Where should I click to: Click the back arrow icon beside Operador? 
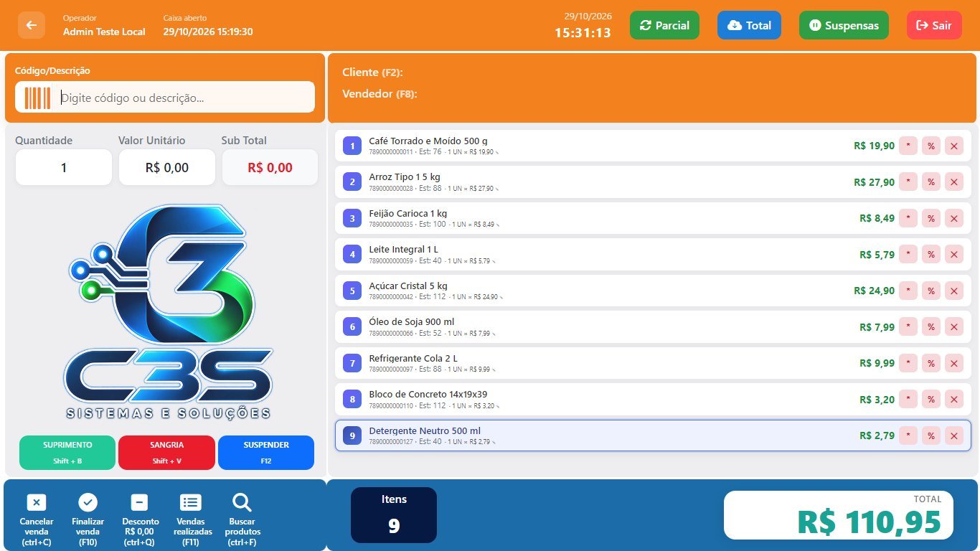point(32,25)
